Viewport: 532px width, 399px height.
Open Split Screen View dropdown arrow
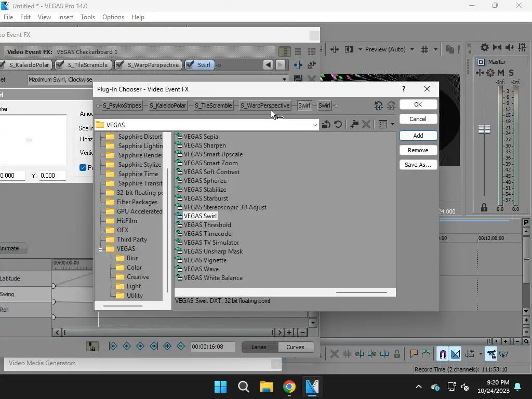pos(360,49)
